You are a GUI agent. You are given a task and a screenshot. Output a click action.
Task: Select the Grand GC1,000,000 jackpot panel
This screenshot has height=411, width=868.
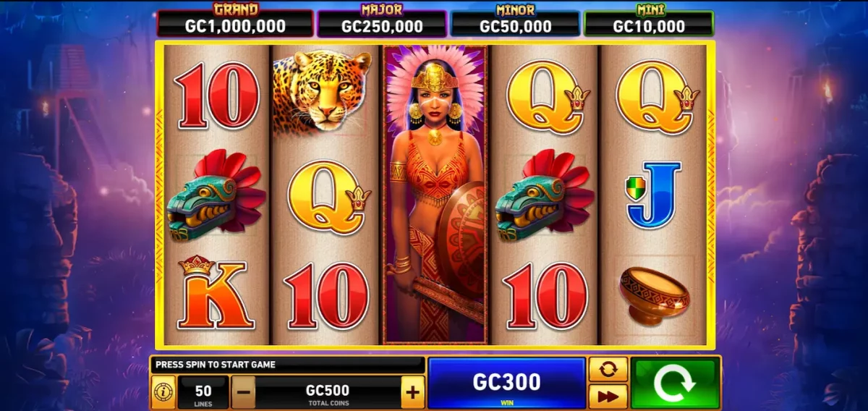[x=235, y=23]
